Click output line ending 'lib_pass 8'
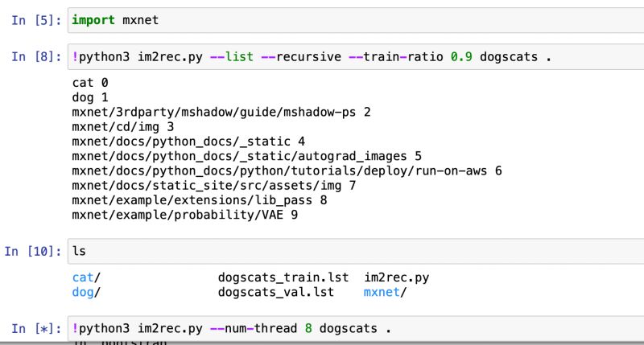This screenshot has height=345, width=644. click(200, 200)
